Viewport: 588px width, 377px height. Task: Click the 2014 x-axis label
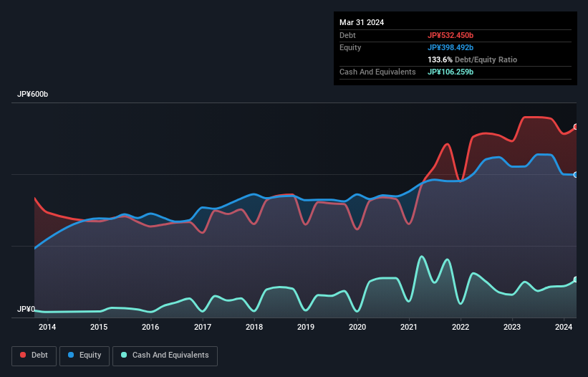click(47, 328)
